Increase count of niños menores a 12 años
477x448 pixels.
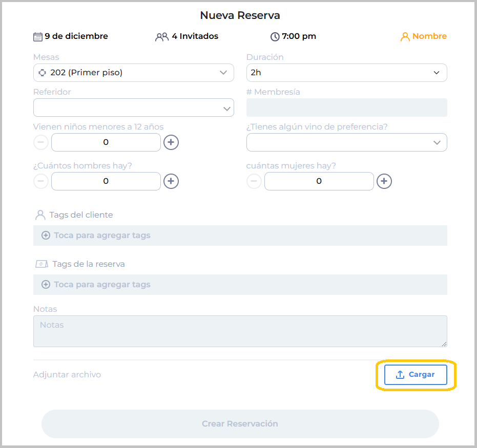pos(171,142)
